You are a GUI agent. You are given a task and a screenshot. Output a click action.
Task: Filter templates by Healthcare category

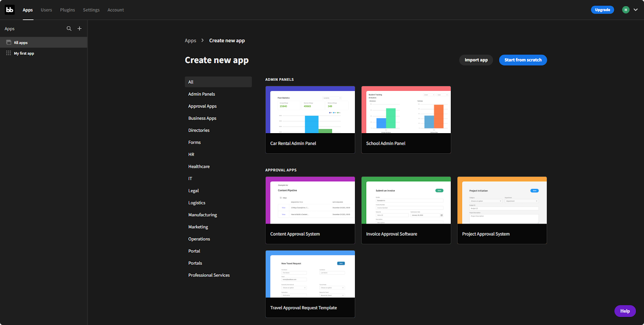pos(199,167)
